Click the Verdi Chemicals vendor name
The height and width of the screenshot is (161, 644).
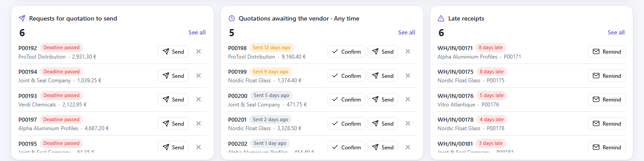(37, 105)
